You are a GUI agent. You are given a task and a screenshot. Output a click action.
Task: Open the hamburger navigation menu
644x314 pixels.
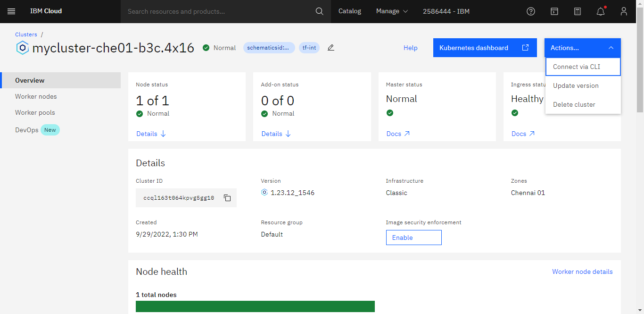(x=11, y=11)
